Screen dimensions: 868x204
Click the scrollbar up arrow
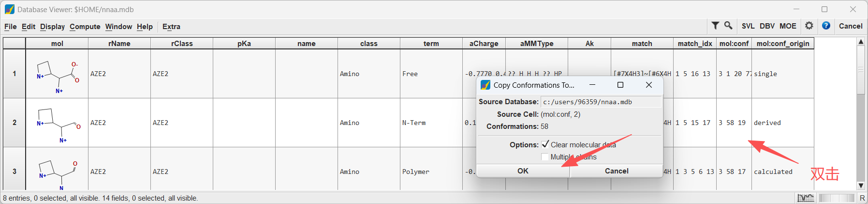(861, 42)
